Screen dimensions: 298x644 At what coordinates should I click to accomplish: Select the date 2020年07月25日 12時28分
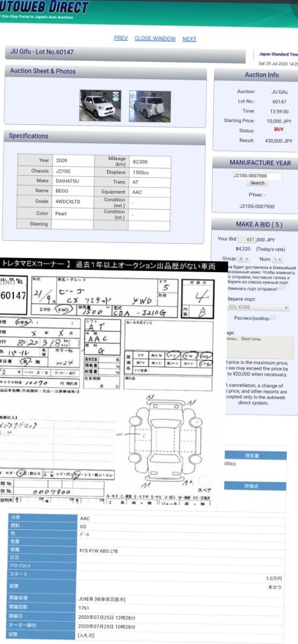(x=107, y=617)
